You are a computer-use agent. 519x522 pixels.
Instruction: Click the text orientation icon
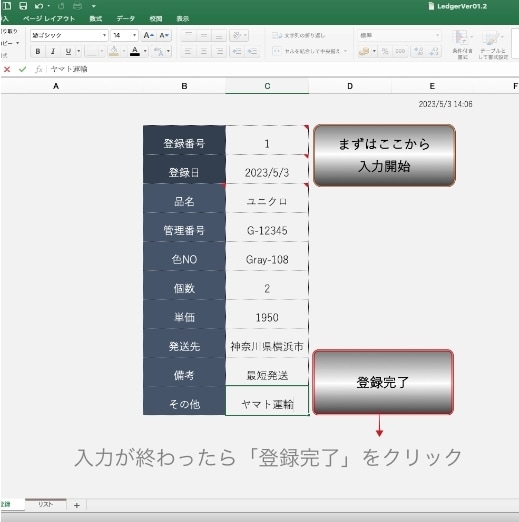point(237,35)
